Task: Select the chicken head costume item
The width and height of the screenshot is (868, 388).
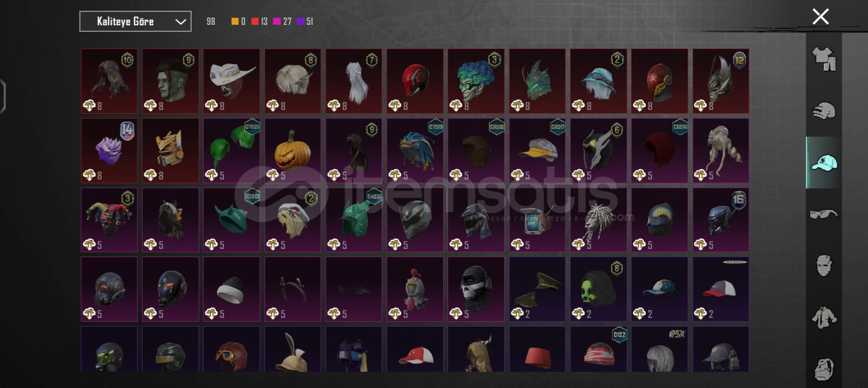Action: pos(415,289)
